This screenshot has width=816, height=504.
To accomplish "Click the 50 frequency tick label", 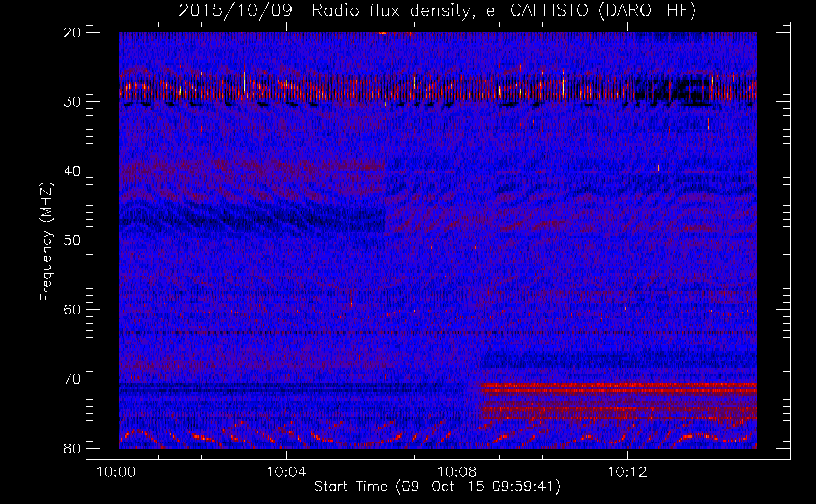I will [x=73, y=240].
